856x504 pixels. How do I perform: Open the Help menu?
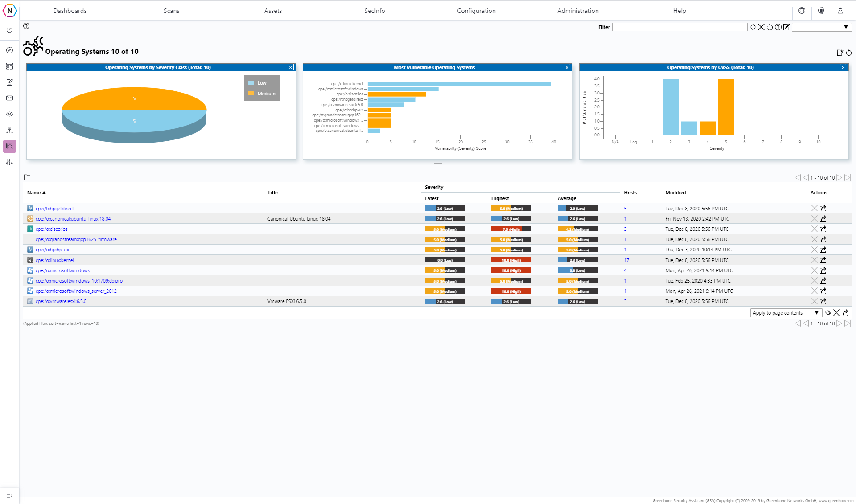[679, 11]
